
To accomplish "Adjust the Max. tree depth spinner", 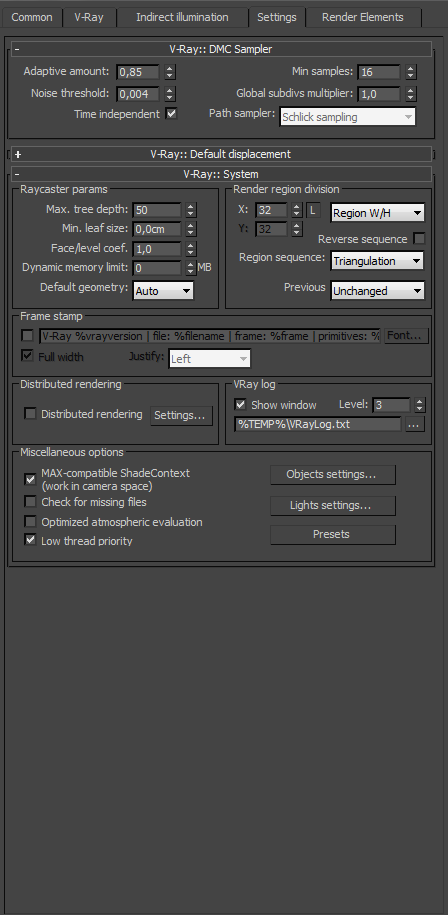I will pos(191,210).
